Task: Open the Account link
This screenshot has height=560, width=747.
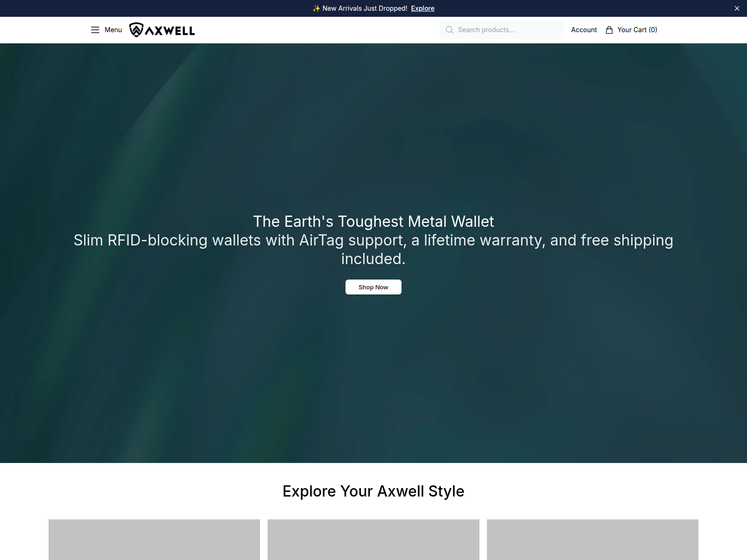Action: [x=584, y=30]
